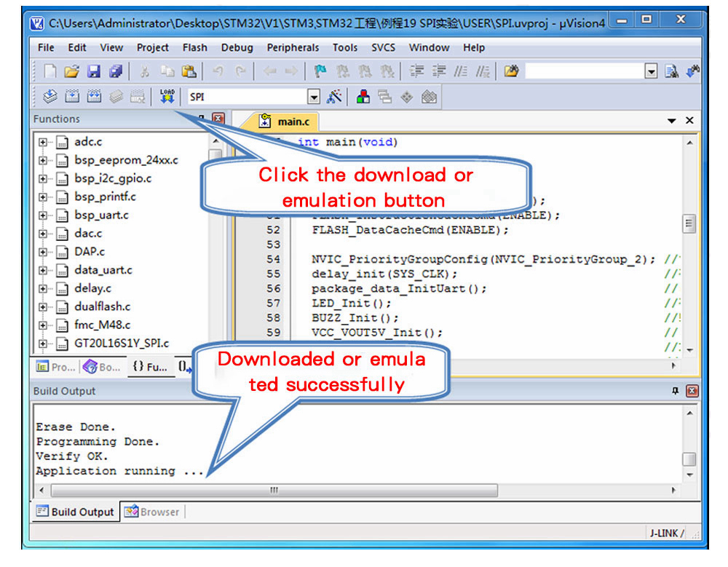
Task: Open the Flash menu
Action: [195, 47]
